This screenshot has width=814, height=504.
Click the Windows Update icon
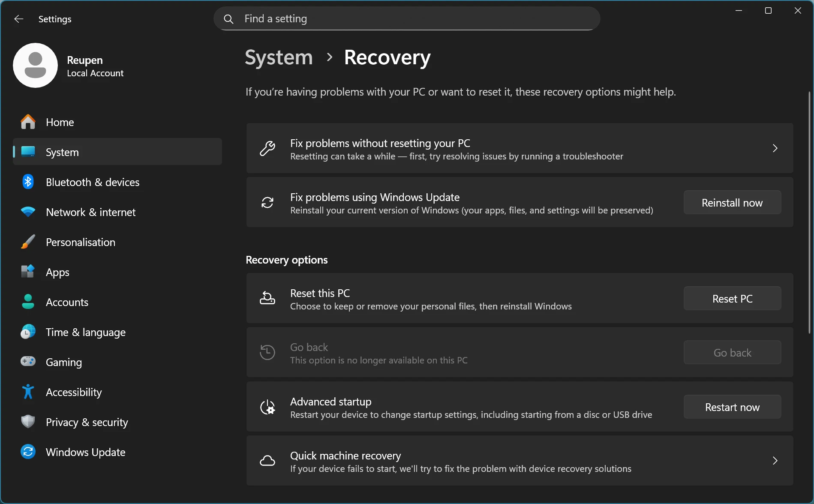pos(28,451)
